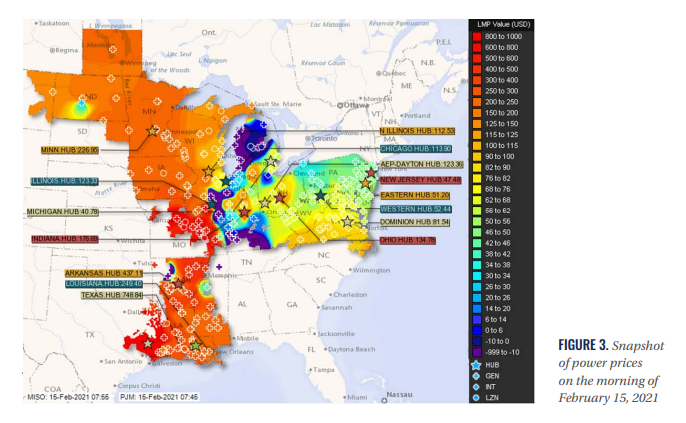Click the MINN HUB:226.95 label
The width and height of the screenshot is (686, 423).
pos(70,150)
